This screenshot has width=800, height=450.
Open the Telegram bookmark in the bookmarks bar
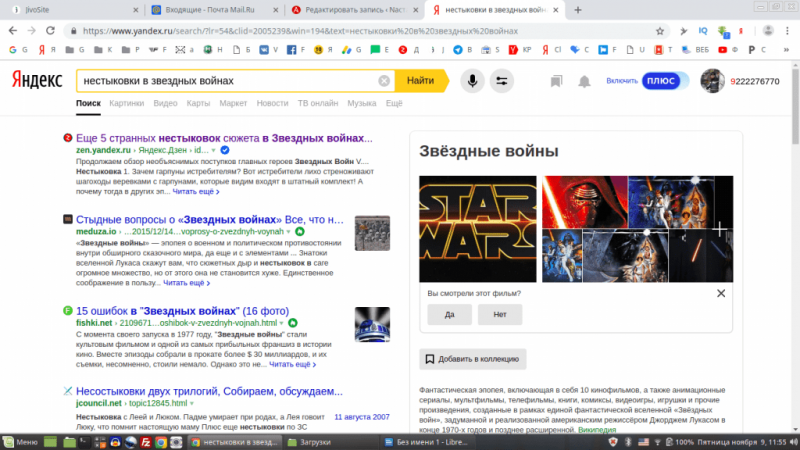pos(458,49)
